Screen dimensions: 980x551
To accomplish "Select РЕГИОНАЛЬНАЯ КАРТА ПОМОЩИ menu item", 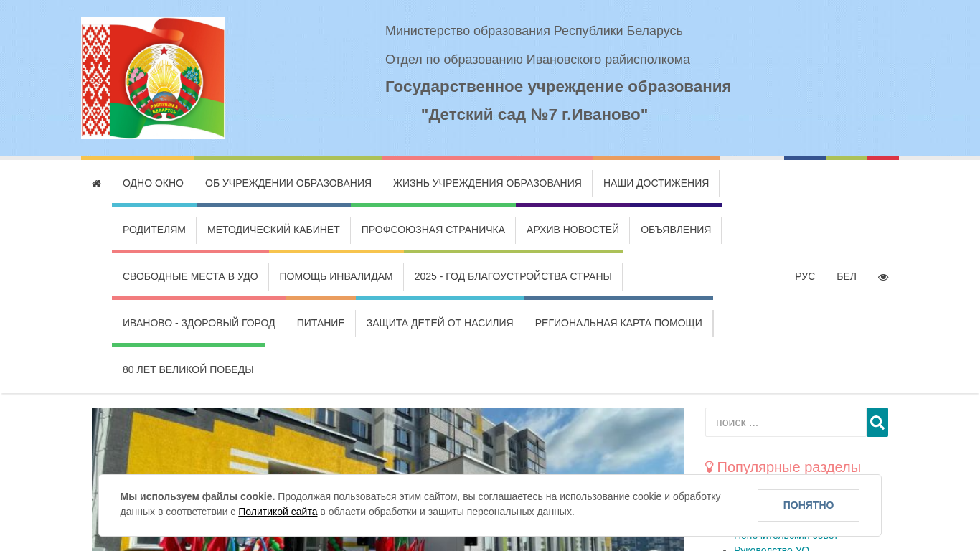I will [618, 323].
